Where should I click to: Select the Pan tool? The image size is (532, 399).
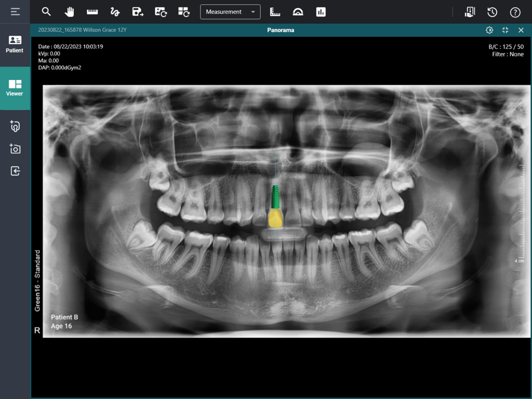[69, 11]
